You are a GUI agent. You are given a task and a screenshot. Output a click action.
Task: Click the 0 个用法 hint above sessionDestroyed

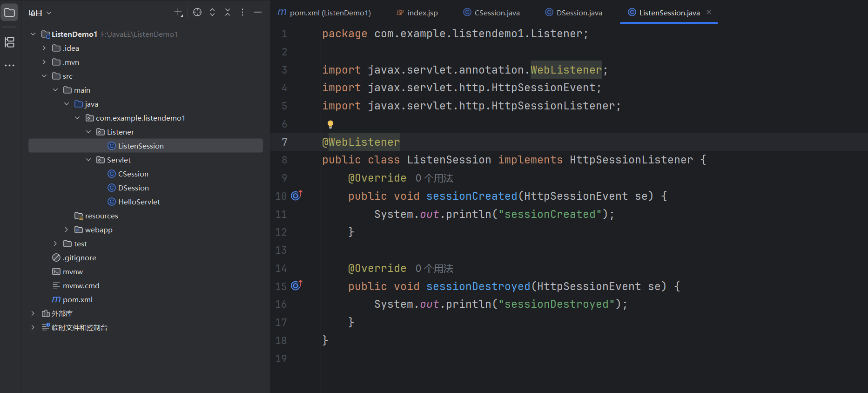click(x=434, y=269)
